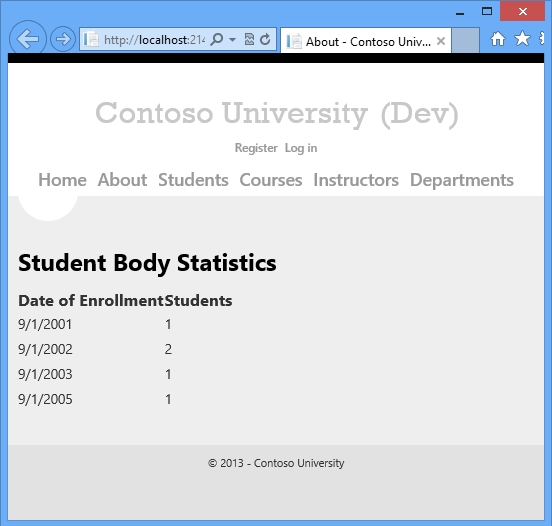The width and height of the screenshot is (552, 526).
Task: Click the search magnifier in address bar
Action: coord(217,39)
